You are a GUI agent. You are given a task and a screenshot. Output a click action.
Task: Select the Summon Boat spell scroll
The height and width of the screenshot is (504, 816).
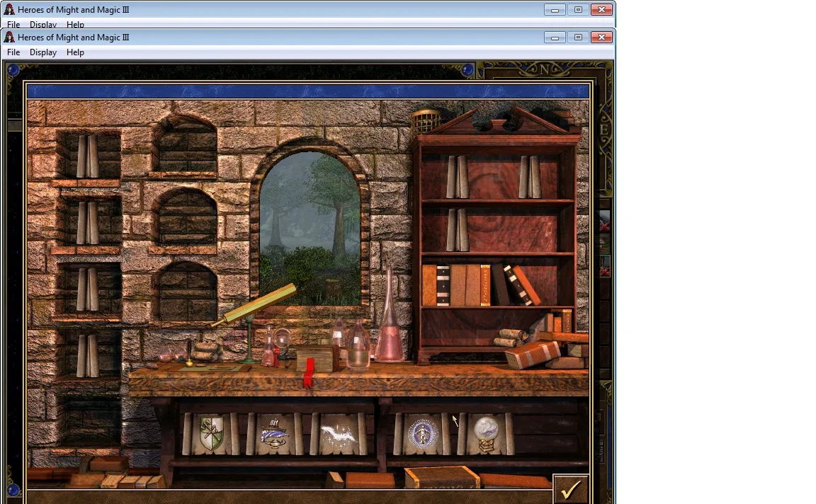point(274,434)
